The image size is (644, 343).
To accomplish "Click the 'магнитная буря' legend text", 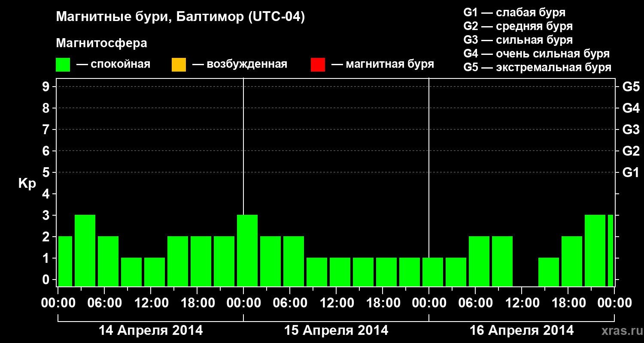I will point(390,64).
